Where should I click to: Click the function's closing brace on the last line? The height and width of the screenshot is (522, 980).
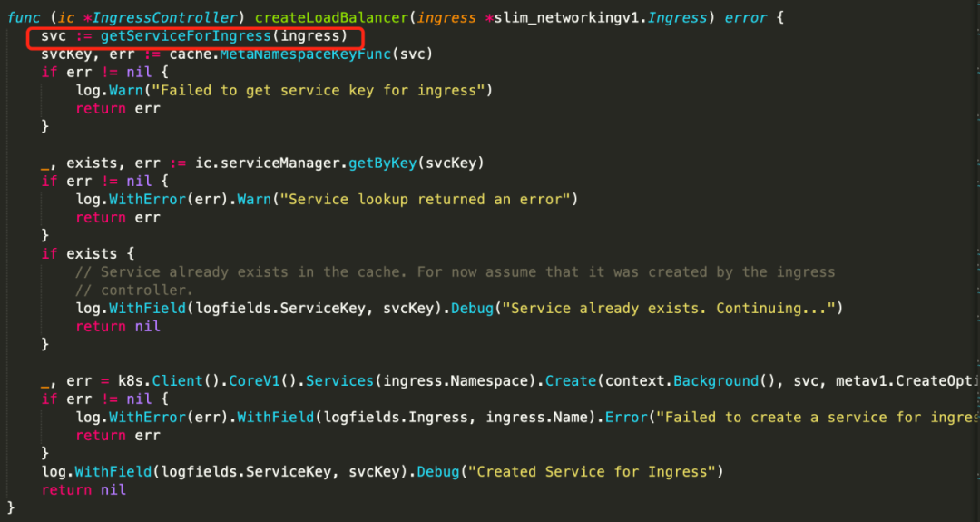pos(11,507)
